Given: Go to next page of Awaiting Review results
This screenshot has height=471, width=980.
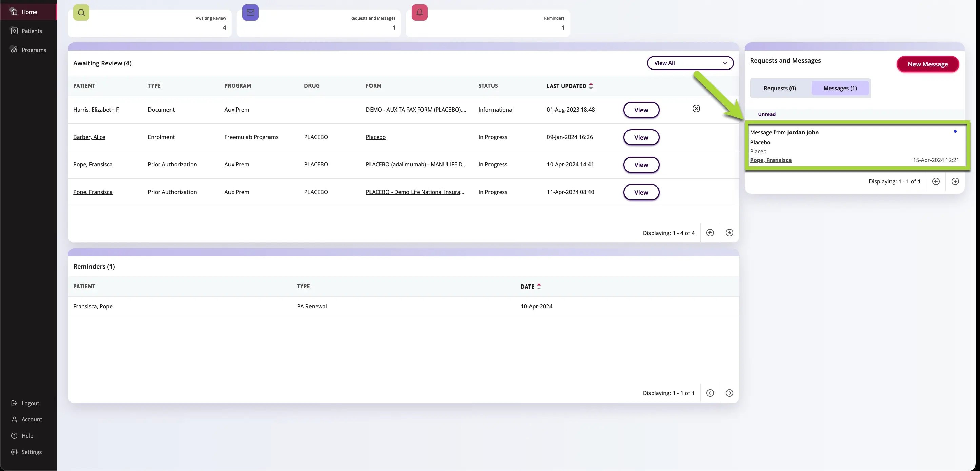Looking at the screenshot, I should point(729,233).
